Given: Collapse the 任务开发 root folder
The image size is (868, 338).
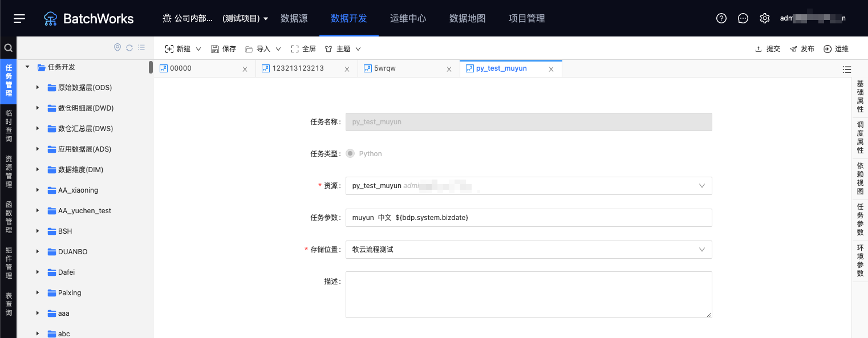Looking at the screenshot, I should (27, 67).
